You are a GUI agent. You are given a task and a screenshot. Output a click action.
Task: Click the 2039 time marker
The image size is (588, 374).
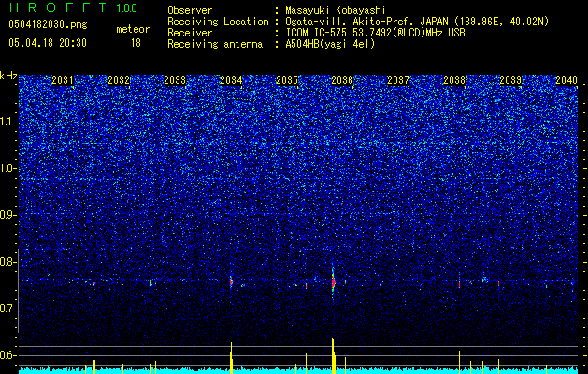pyautogui.click(x=510, y=80)
